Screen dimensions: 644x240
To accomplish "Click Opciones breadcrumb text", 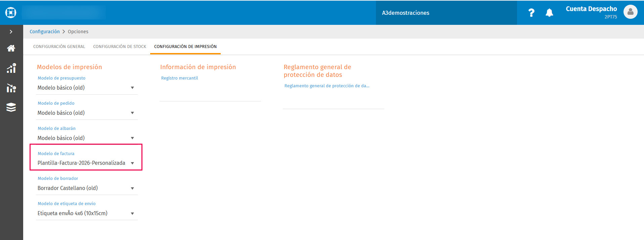I will point(78,32).
